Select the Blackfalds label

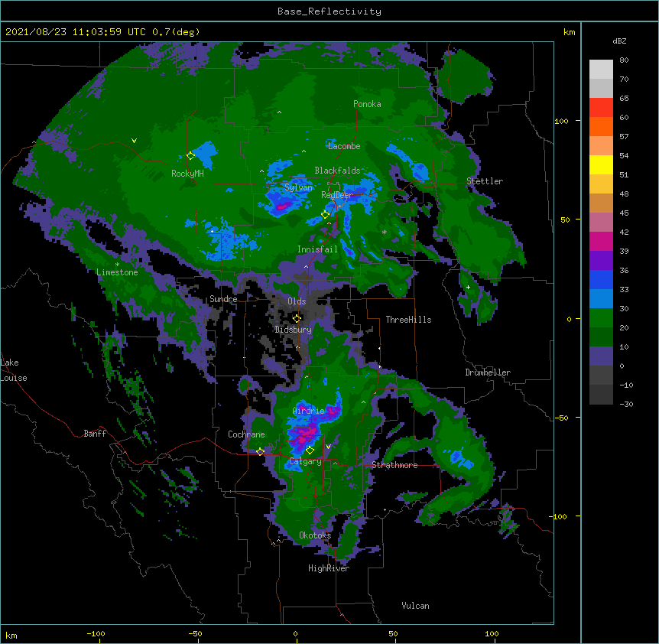point(337,171)
